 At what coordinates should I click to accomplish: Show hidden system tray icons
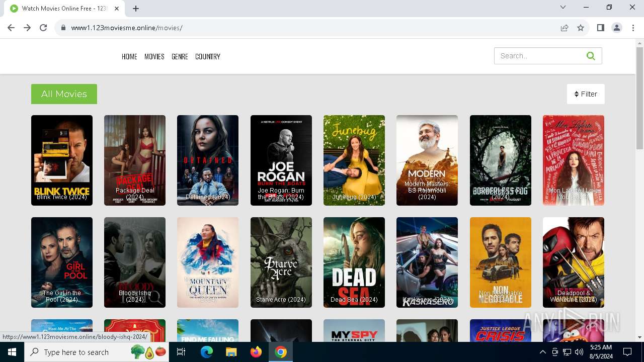(x=543, y=352)
